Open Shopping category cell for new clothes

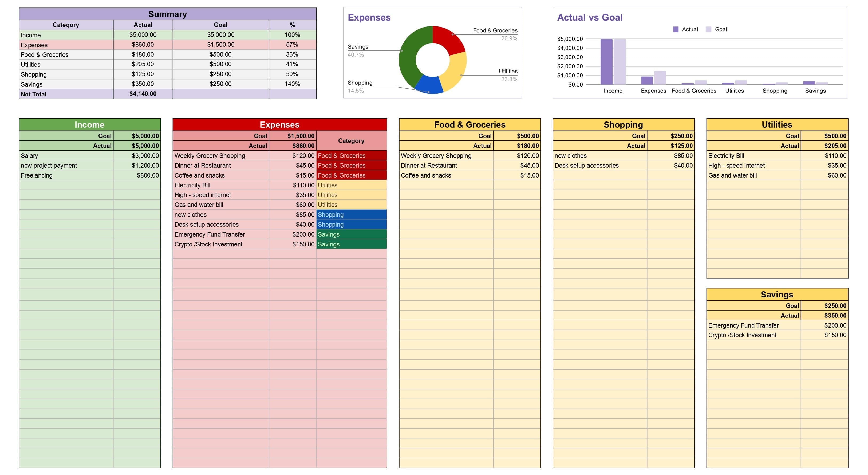(x=352, y=215)
